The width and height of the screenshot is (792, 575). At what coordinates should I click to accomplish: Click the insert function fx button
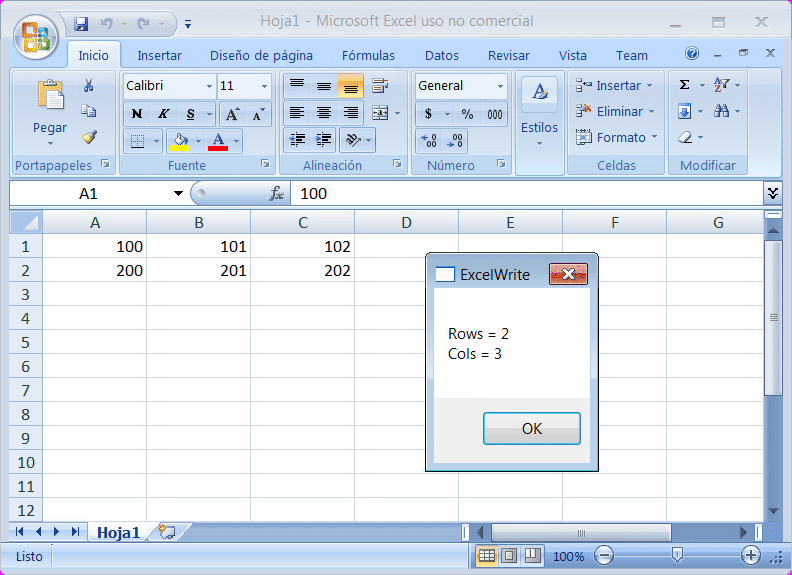(276, 194)
